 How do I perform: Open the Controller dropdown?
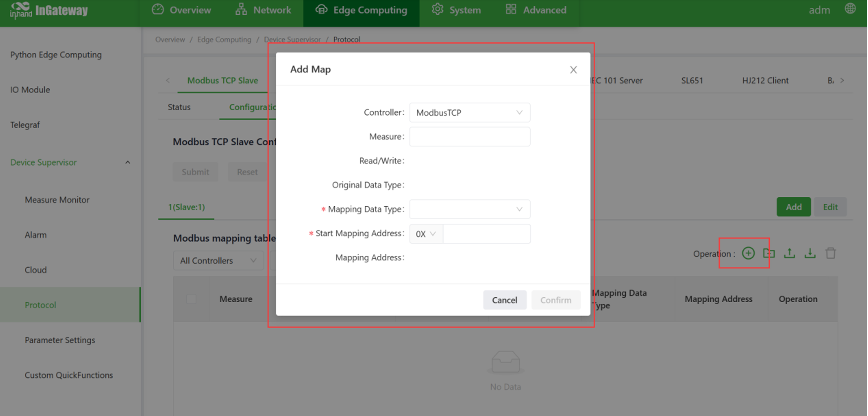click(x=469, y=113)
